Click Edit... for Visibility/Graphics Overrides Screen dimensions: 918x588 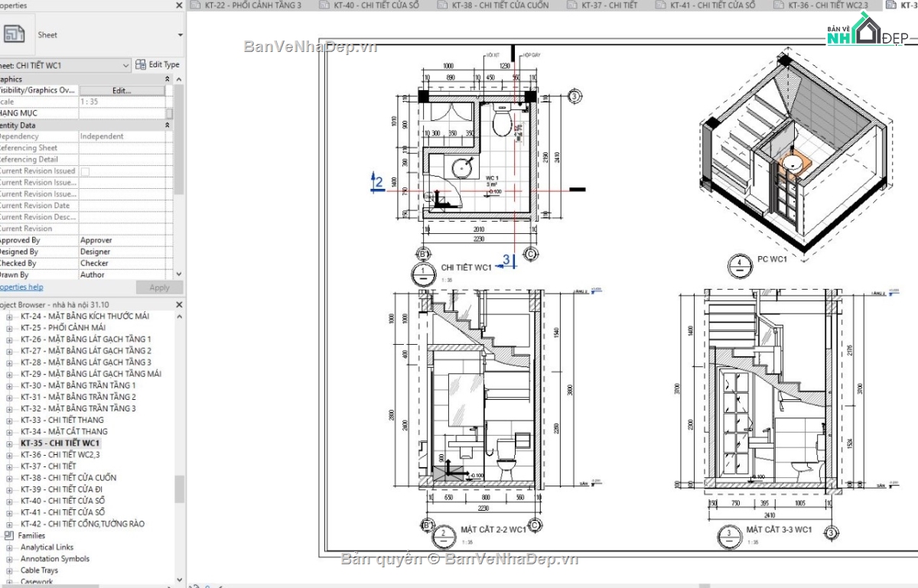click(122, 90)
